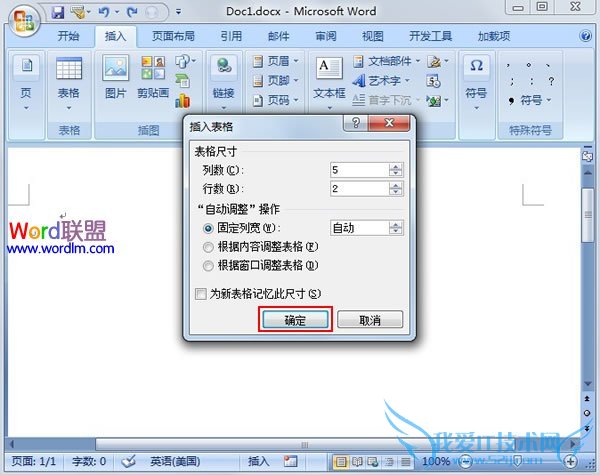
Task: Click Cancel (取消) in dialog
Action: click(370, 320)
